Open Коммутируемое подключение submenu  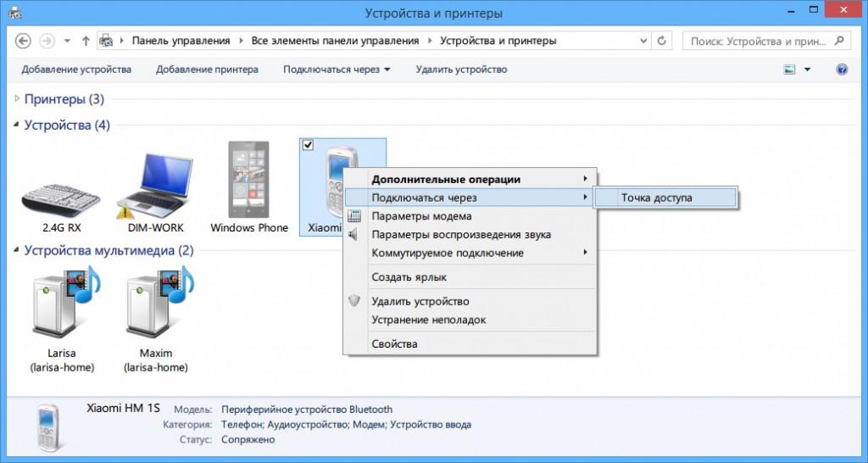470,253
